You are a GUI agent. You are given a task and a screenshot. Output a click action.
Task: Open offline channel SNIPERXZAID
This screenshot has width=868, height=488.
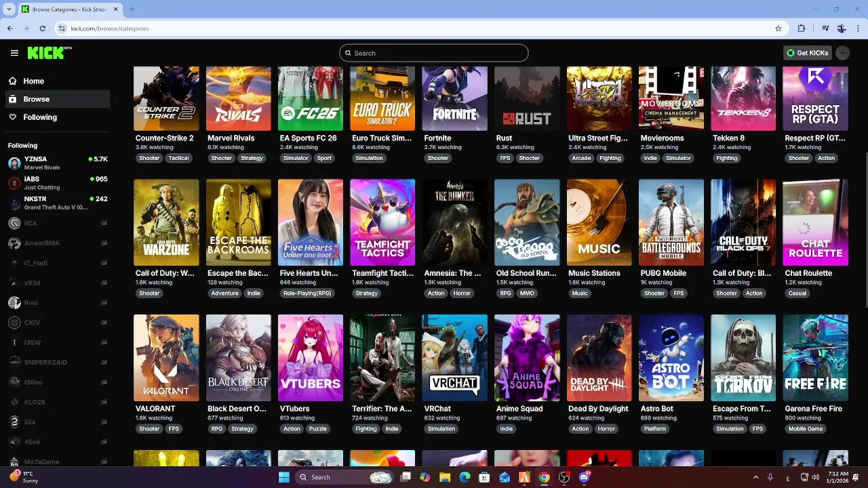[x=58, y=362]
